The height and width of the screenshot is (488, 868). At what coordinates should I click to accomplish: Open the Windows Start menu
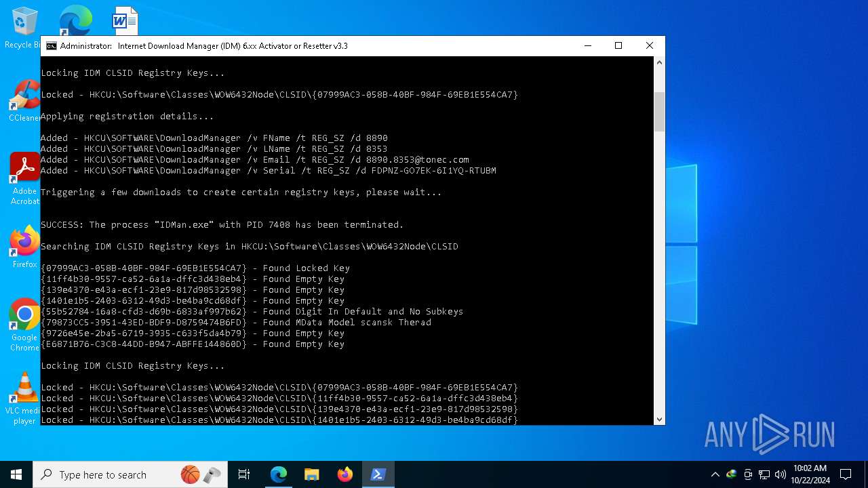pos(16,474)
